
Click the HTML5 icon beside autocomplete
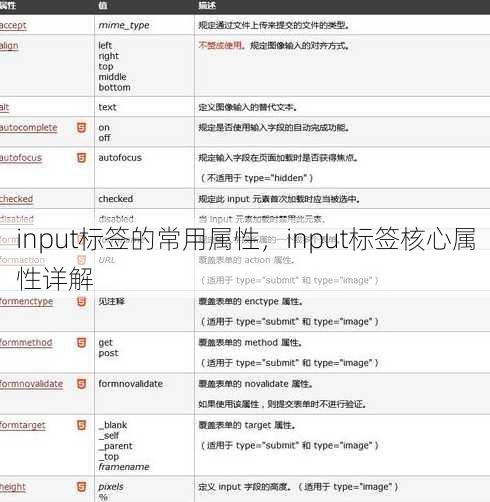click(81, 128)
